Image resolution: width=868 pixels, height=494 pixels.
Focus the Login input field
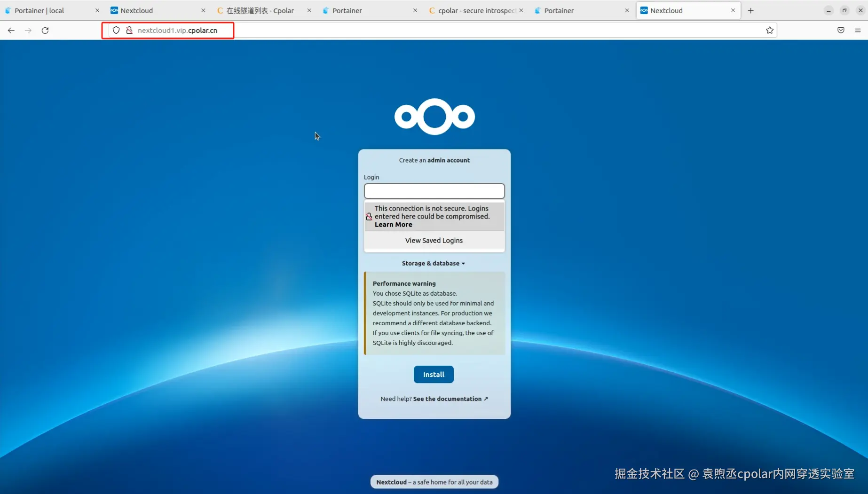pos(434,191)
